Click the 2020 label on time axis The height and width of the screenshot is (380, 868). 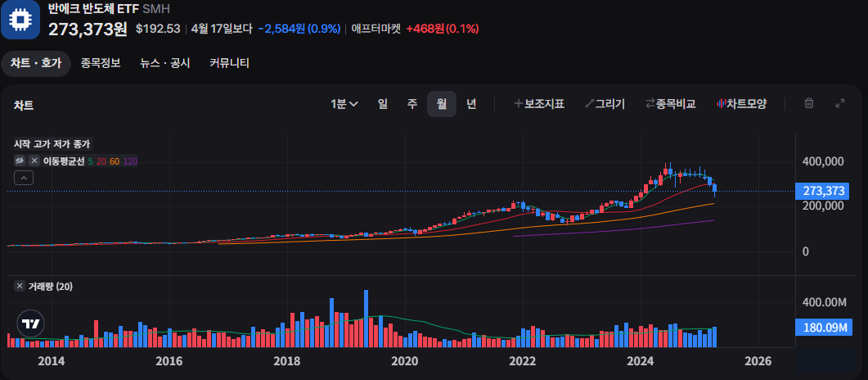coord(405,362)
